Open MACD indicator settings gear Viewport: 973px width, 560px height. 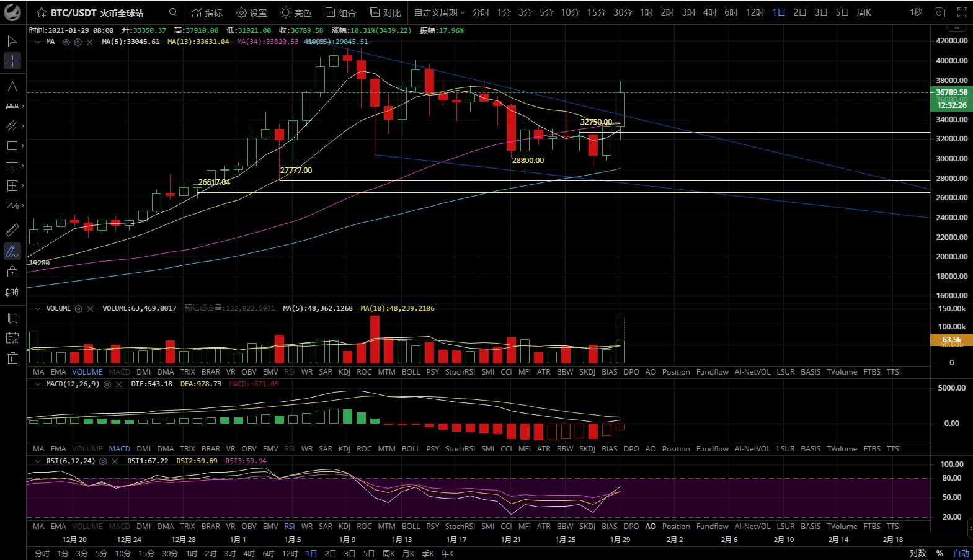click(107, 384)
